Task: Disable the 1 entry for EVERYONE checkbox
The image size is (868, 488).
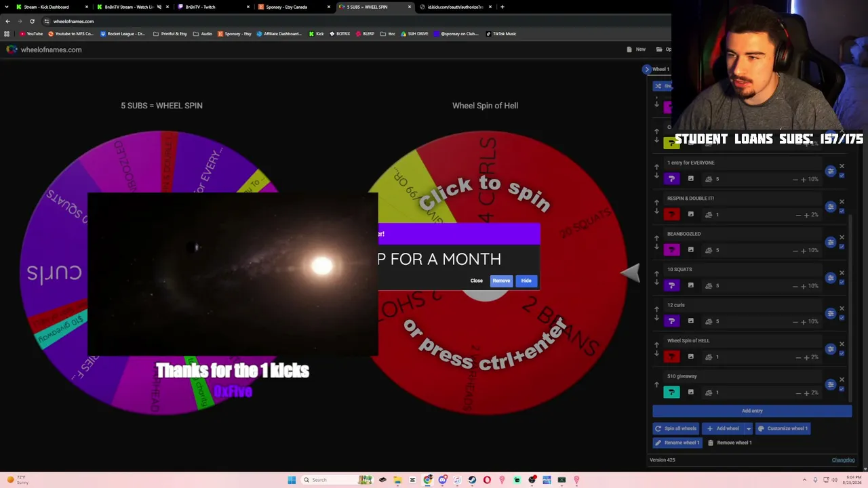Action: point(842,176)
